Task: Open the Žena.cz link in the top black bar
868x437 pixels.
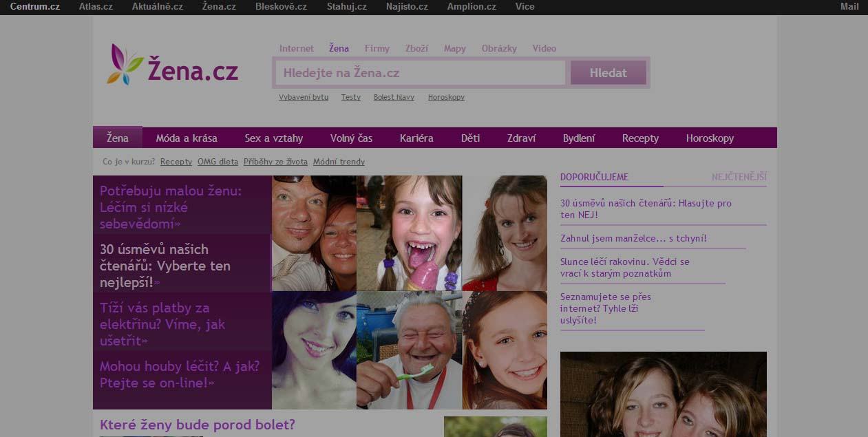Action: 219,7
